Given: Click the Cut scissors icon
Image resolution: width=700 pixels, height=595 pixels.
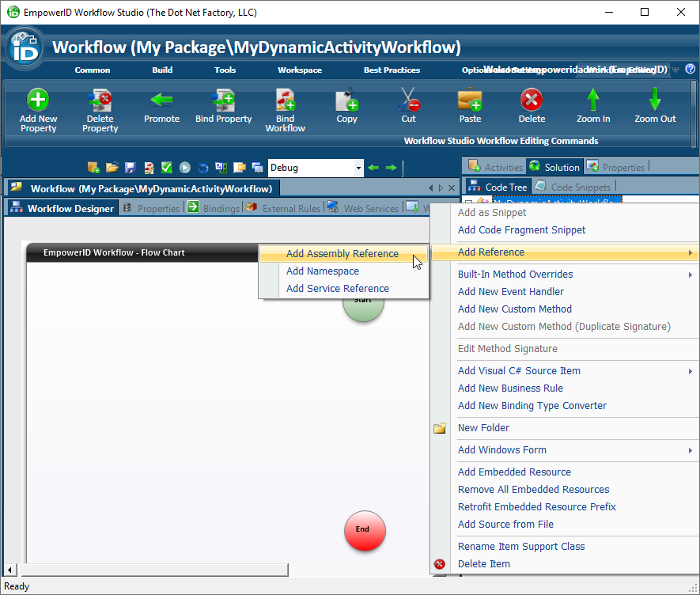Looking at the screenshot, I should (x=408, y=100).
